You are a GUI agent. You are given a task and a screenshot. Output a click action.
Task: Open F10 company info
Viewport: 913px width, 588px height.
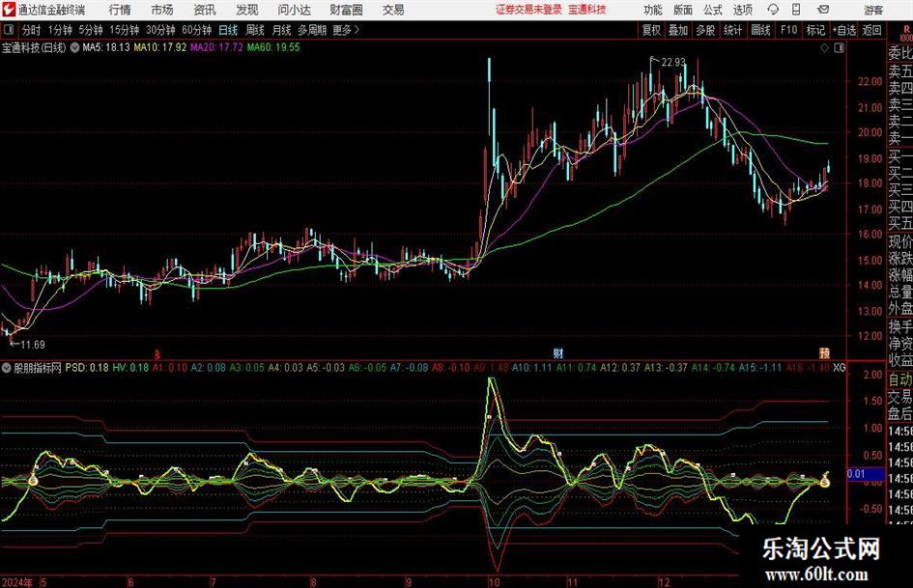[x=789, y=30]
